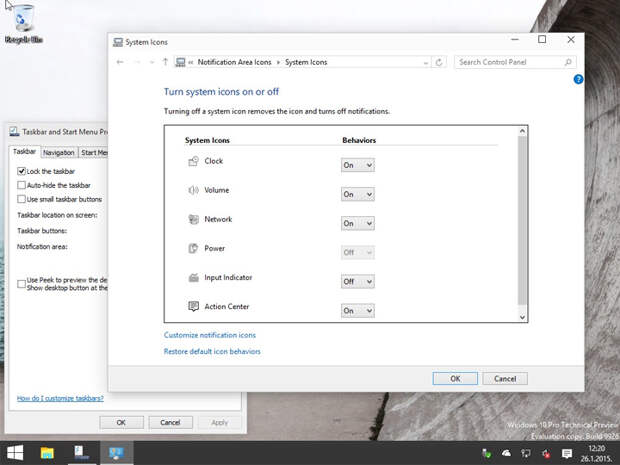This screenshot has height=465, width=620.
Task: Click the System Icons column header
Action: pos(207,140)
